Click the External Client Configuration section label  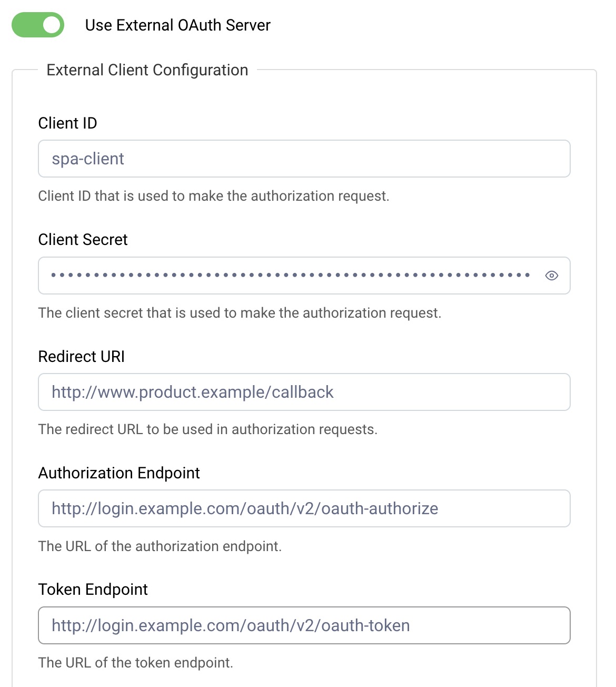147,69
